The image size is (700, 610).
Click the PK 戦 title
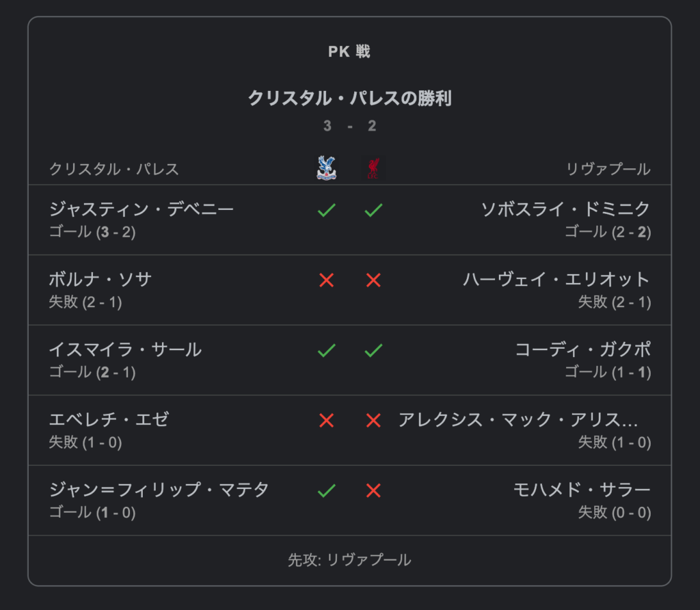(x=349, y=51)
